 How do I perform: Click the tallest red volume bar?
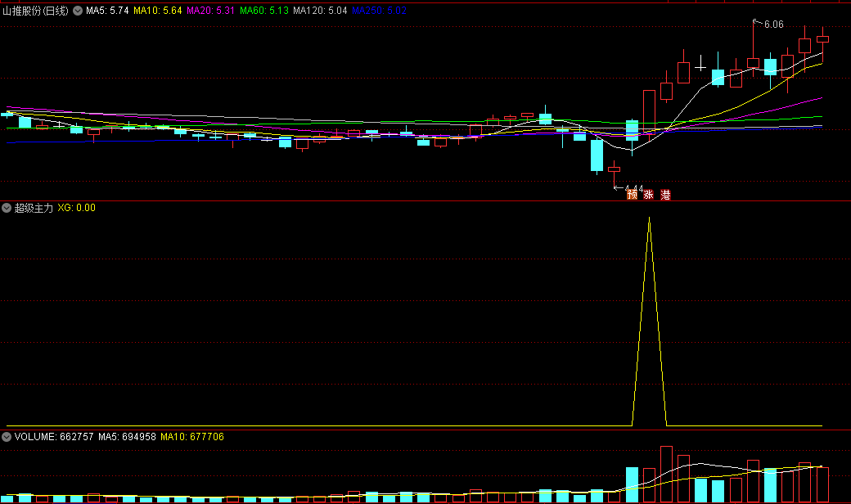(x=666, y=475)
